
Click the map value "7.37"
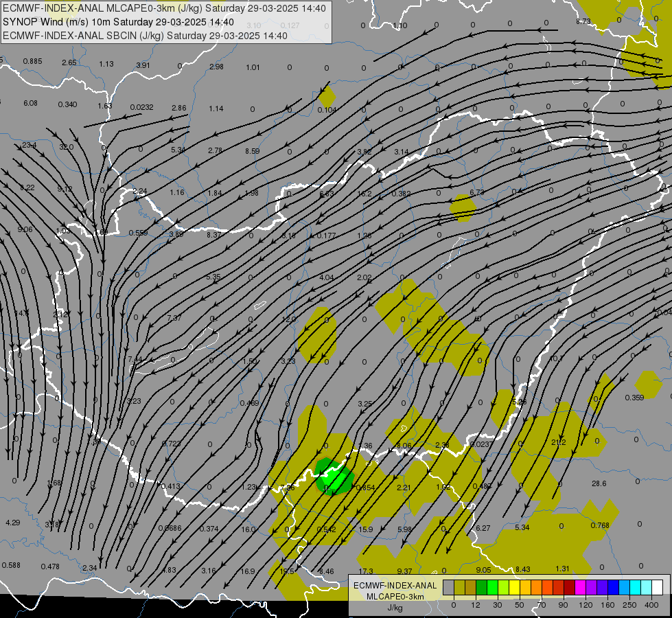(174, 318)
